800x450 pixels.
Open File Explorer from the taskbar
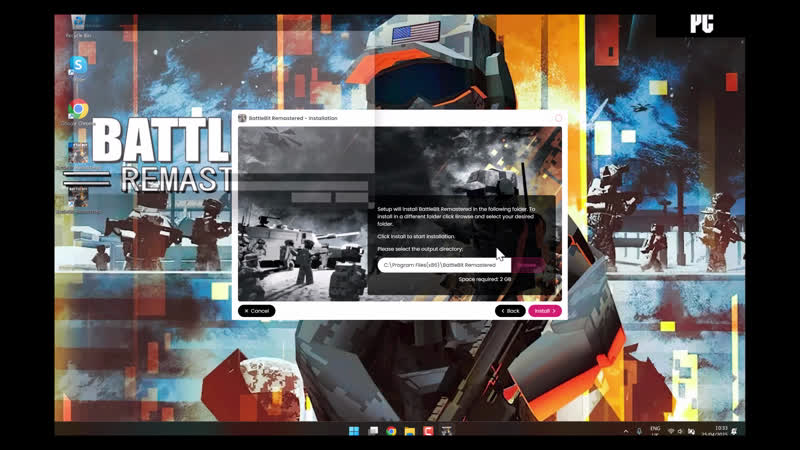click(410, 431)
